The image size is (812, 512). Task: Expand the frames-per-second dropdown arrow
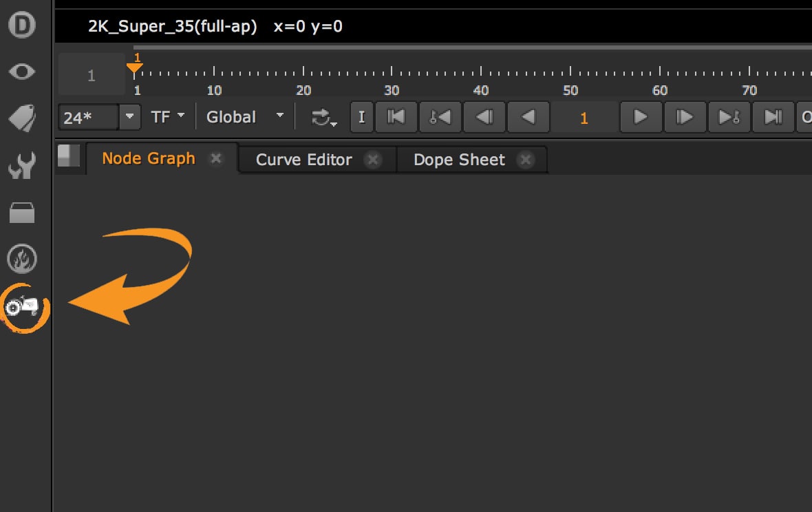coord(130,117)
